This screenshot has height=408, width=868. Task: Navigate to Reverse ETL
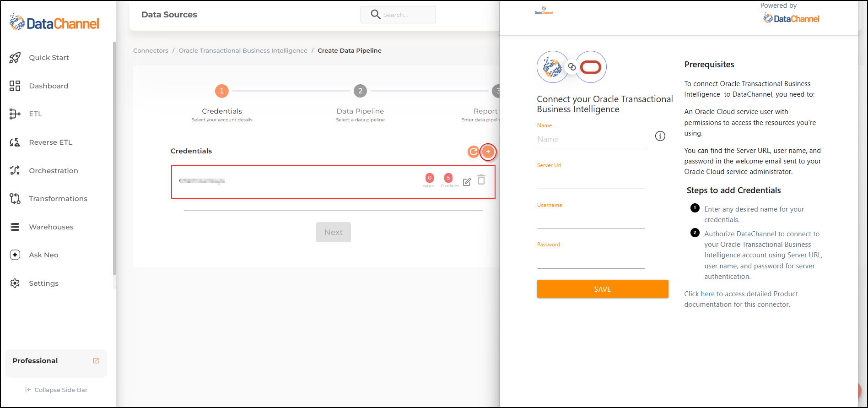51,142
